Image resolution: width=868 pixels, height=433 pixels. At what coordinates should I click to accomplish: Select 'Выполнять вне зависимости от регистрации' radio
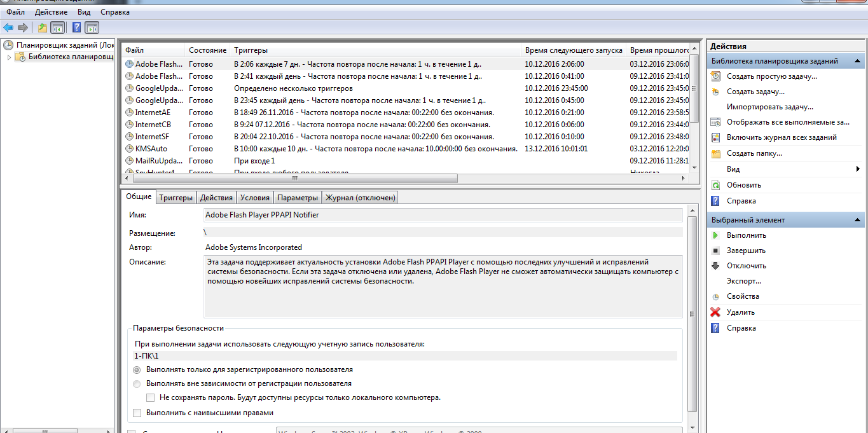(x=137, y=383)
